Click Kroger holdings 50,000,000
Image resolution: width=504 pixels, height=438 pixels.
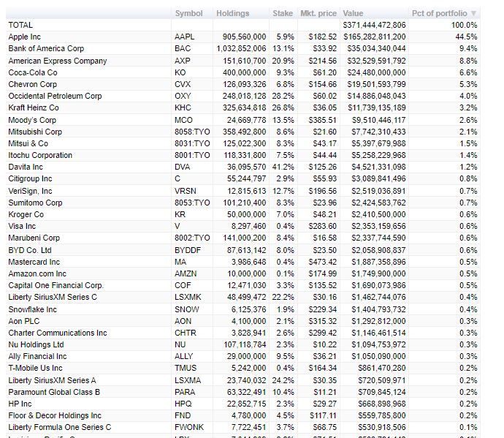pyautogui.click(x=247, y=214)
